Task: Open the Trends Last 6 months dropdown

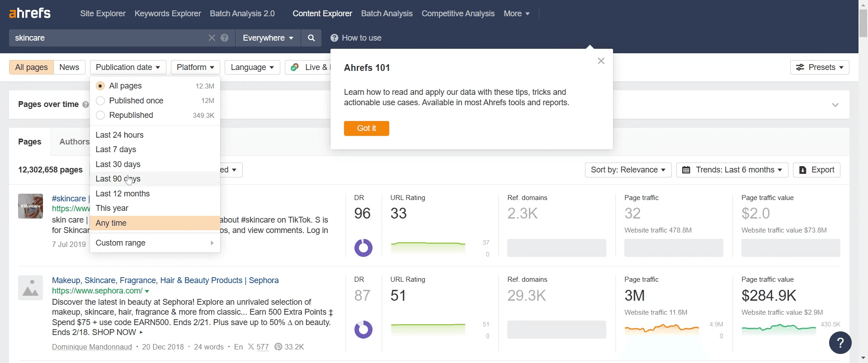Action: point(732,170)
